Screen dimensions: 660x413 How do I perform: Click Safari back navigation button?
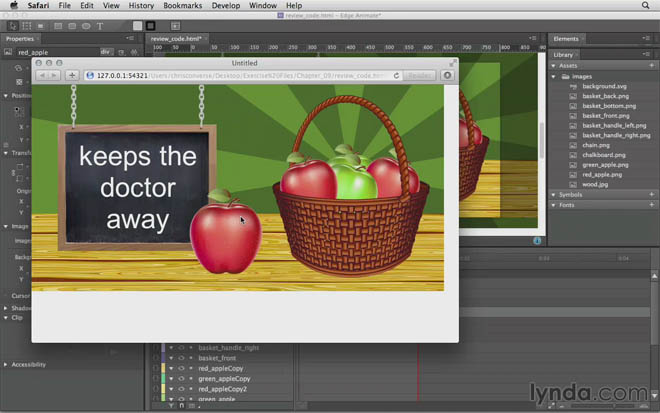42,75
